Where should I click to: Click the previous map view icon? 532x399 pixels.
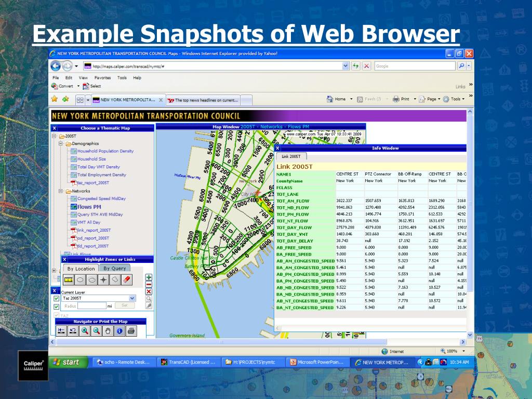coord(73,331)
